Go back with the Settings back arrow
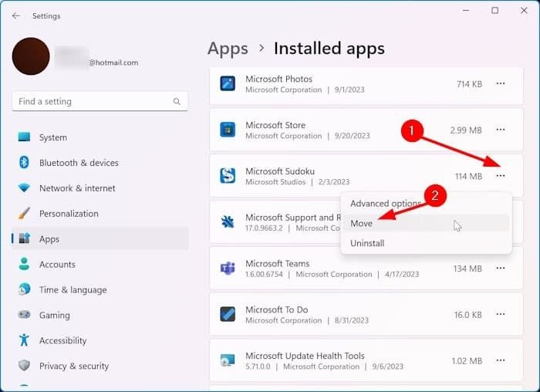This screenshot has width=540, height=392. point(16,16)
